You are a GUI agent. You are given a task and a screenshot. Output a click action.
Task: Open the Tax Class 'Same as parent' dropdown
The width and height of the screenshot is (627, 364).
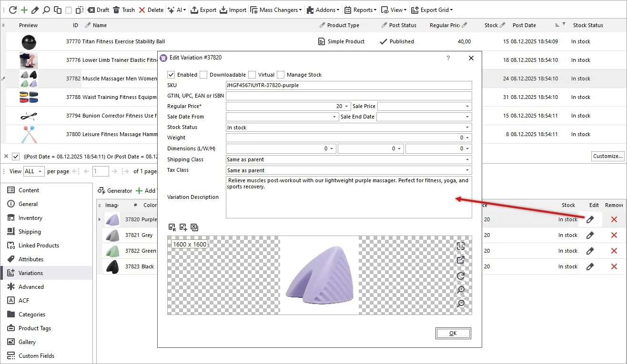click(468, 170)
